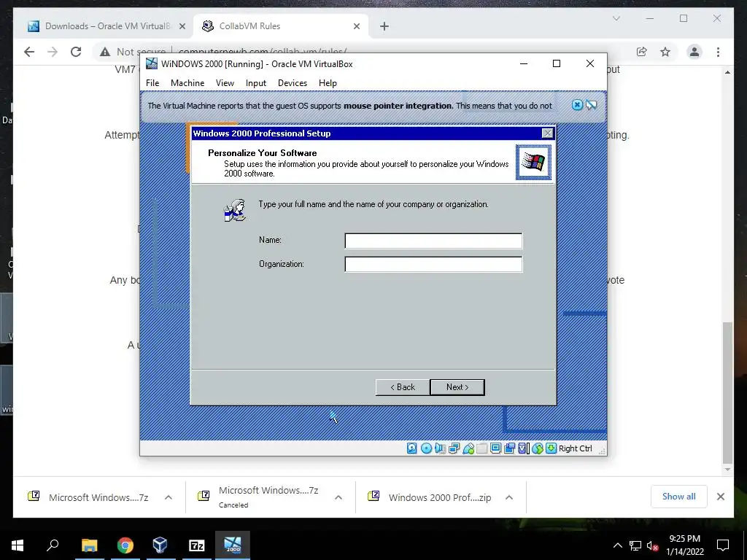Screen dimensions: 747x560
Task: Open the USB devices icon in VirtualBox status bar
Action: [x=468, y=448]
